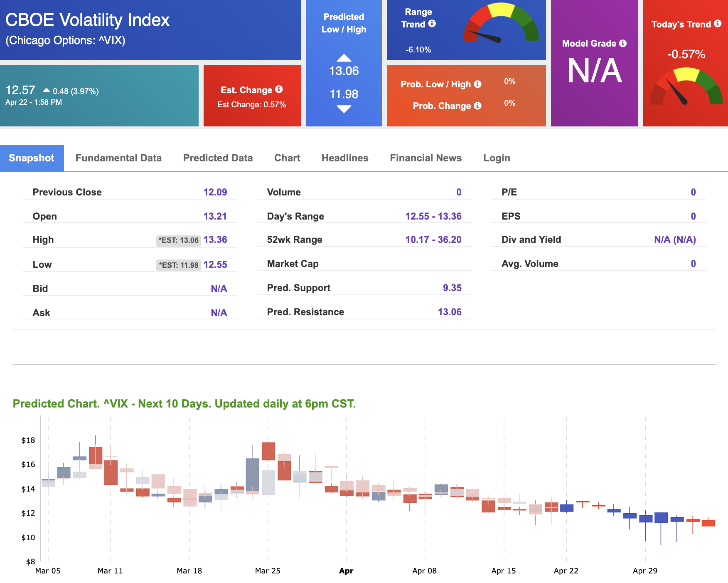This screenshot has width=728, height=583.
Task: Click the Est. Change info icon
Action: (279, 89)
